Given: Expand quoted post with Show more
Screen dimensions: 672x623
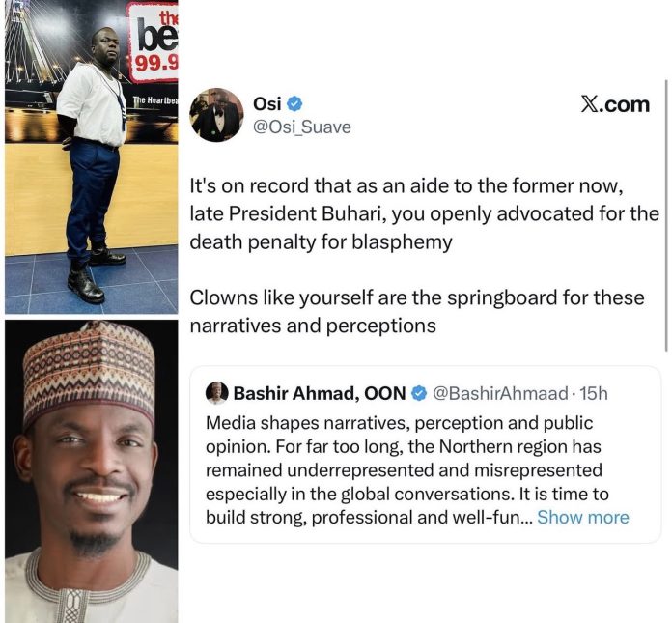Looking at the screenshot, I should (x=582, y=517).
